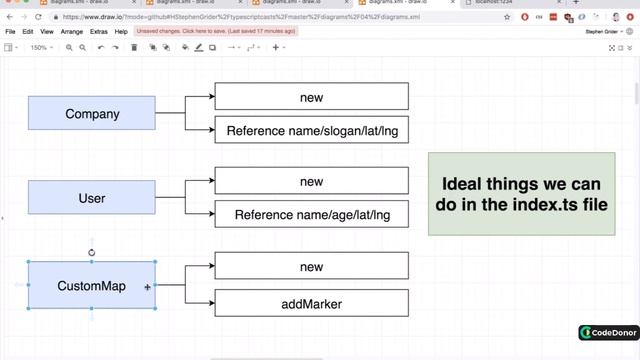Bookmark this page with star icon
640x360 pixels.
coord(507,17)
